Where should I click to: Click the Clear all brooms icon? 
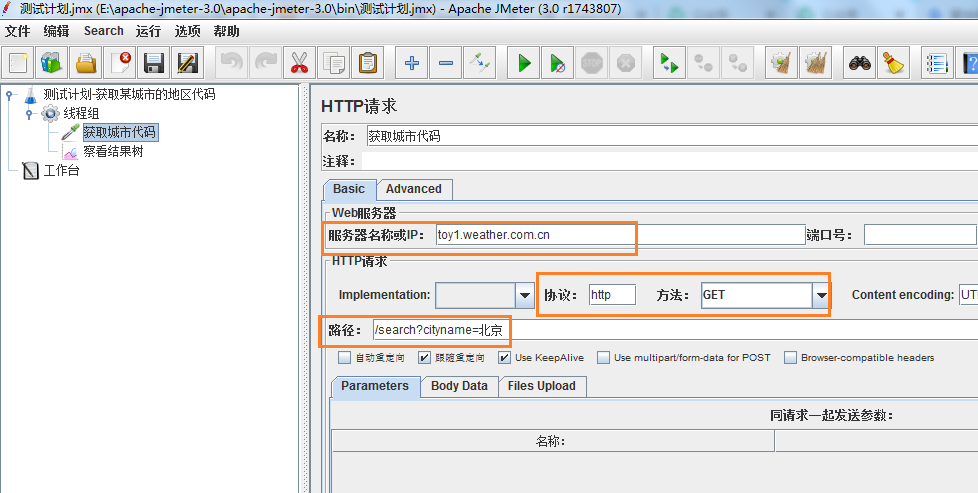(x=815, y=62)
